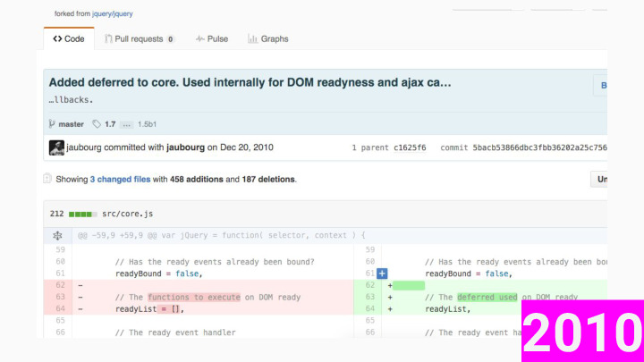The height and width of the screenshot is (362, 644).
Task: Expand the hidden tag list ellipsis
Action: point(127,124)
